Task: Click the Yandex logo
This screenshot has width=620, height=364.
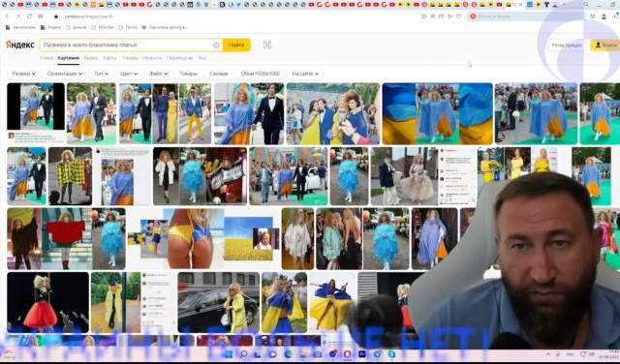Action: pos(20,45)
